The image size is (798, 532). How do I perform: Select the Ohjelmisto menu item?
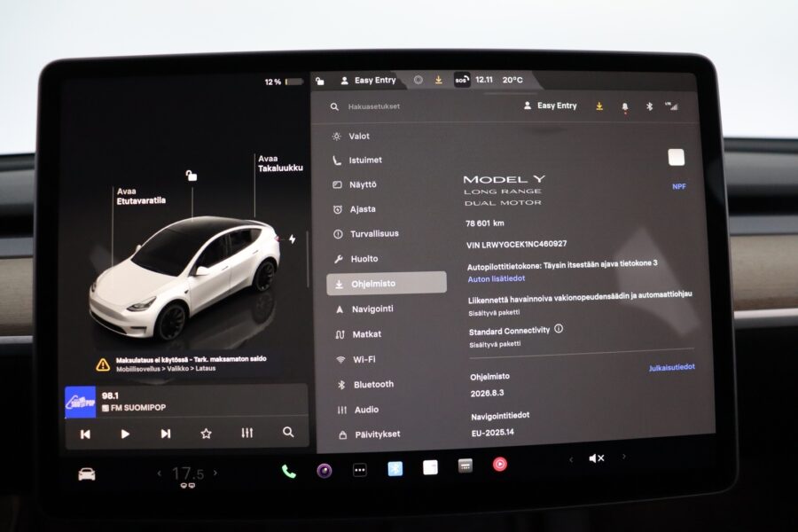387,283
